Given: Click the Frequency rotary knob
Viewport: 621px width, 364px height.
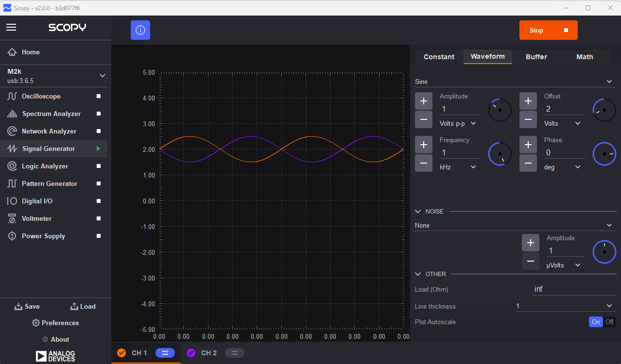Looking at the screenshot, I should pos(500,154).
